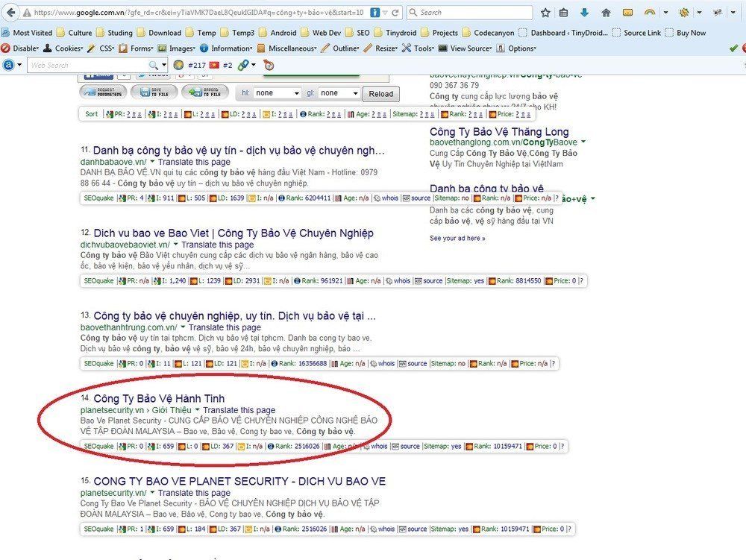Click the Web Search input in Alexa toolbar
Screen dimensions: 746x560
point(88,65)
